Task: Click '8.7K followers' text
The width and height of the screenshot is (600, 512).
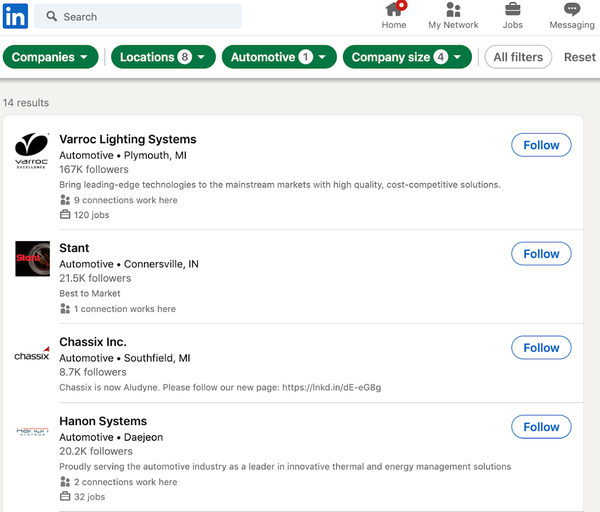Action: [x=93, y=372]
